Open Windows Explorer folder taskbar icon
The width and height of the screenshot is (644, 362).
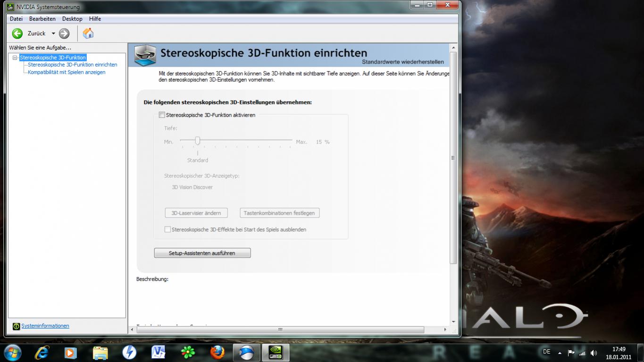click(100, 353)
